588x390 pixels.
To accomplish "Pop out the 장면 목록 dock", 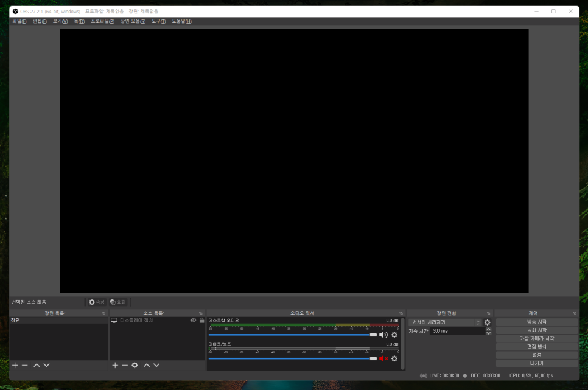I will [x=103, y=313].
